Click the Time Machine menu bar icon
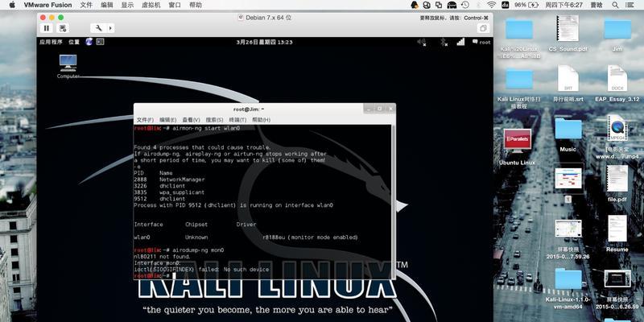This screenshot has width=644, height=322. [465, 5]
